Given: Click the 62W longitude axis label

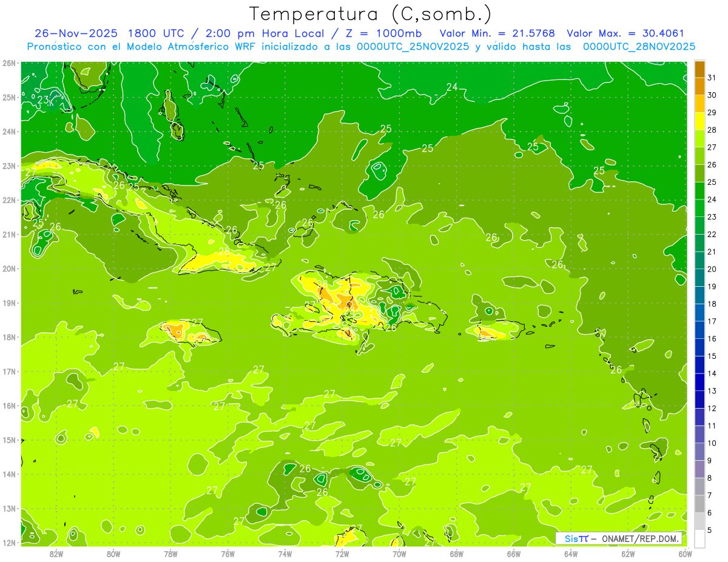Looking at the screenshot, I should 628,553.
